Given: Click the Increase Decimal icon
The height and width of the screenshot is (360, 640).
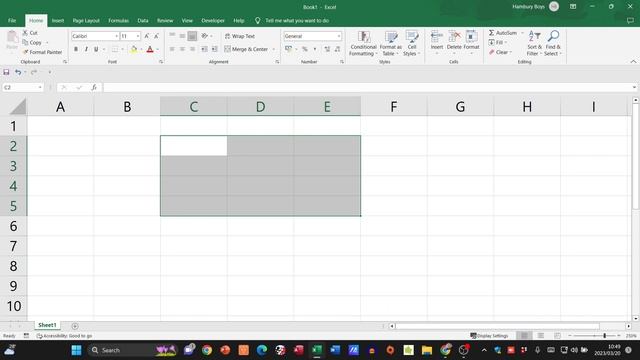Looking at the screenshot, I should tap(327, 49).
